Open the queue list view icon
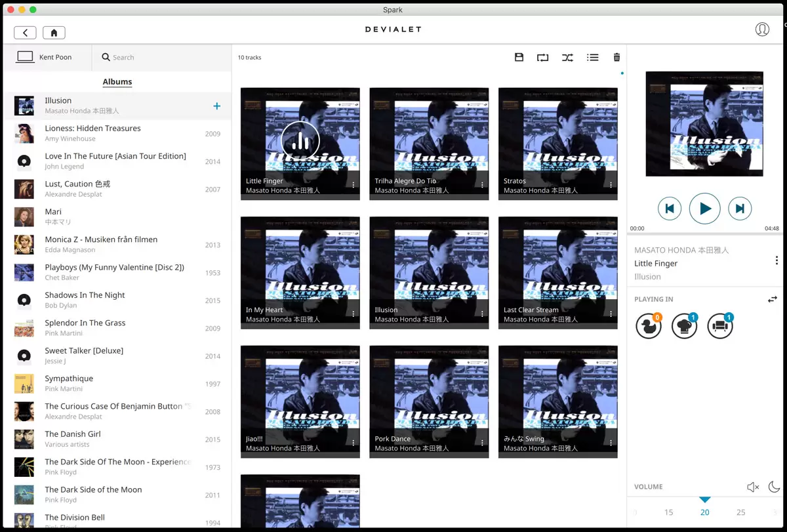787x532 pixels. (592, 58)
